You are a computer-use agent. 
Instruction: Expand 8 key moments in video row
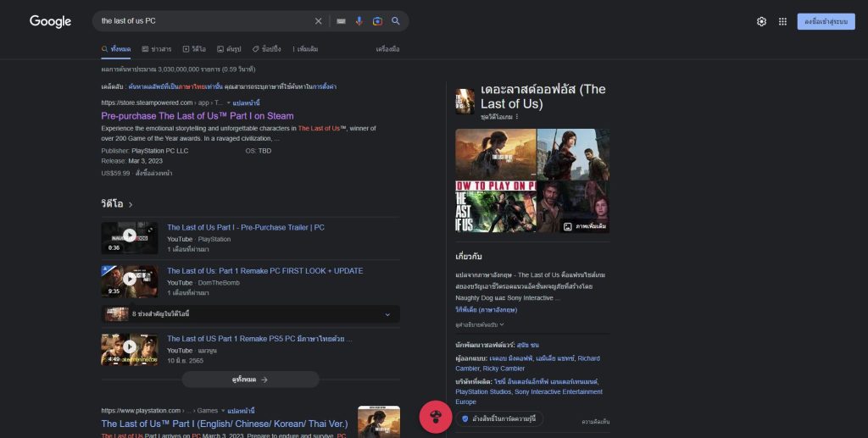click(x=251, y=314)
